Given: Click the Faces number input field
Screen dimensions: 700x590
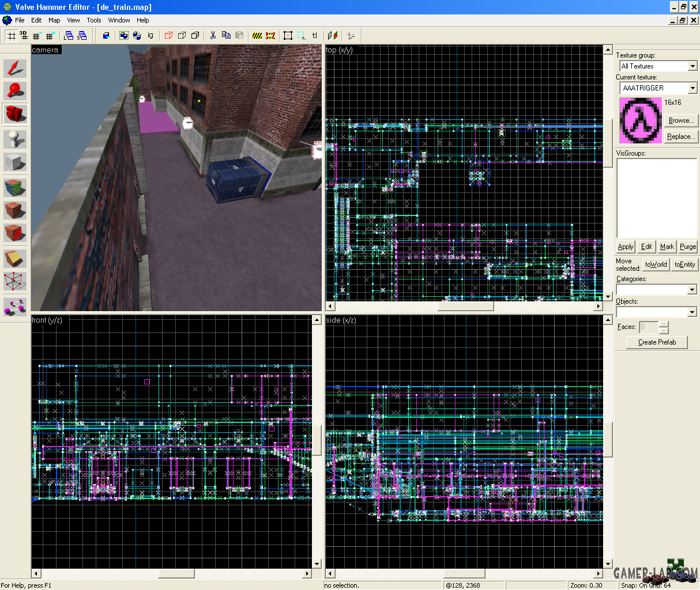Looking at the screenshot, I should [x=648, y=327].
